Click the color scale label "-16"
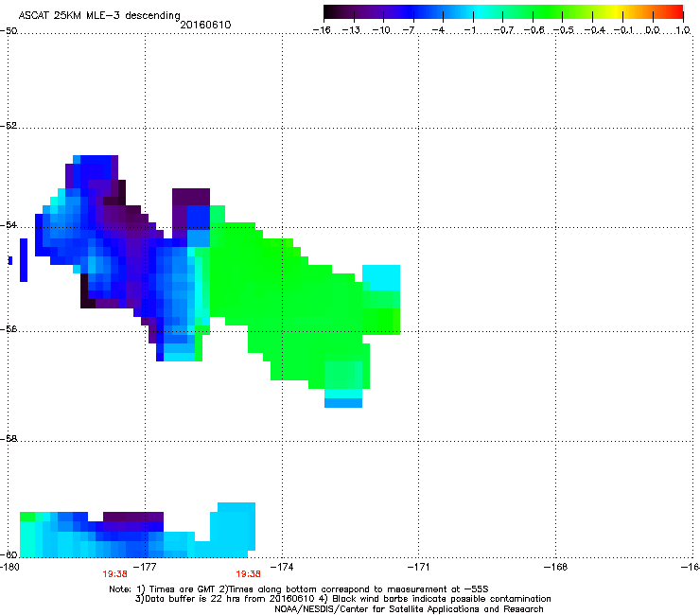The height and width of the screenshot is (615, 700). click(x=322, y=30)
